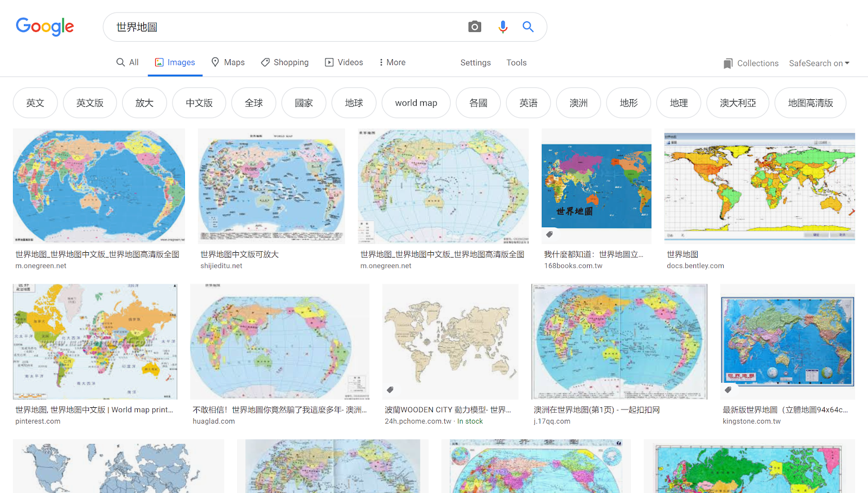Visit the j.17qq.com source link
868x493 pixels.
tap(552, 421)
